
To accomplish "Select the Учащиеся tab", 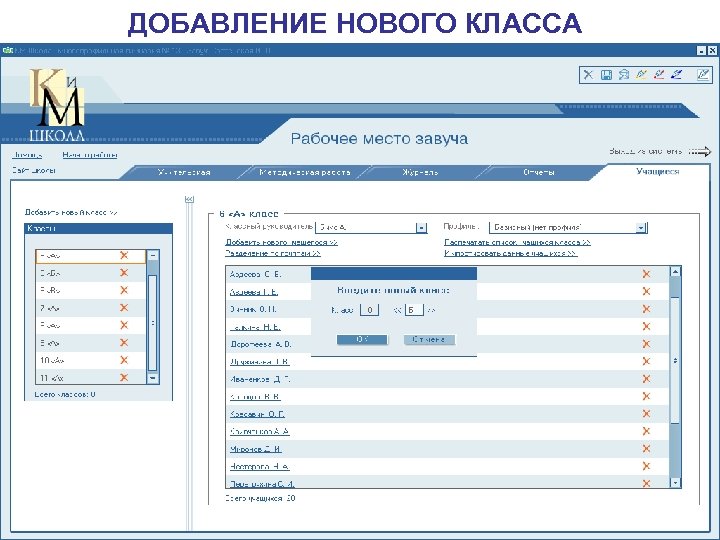I will [658, 171].
